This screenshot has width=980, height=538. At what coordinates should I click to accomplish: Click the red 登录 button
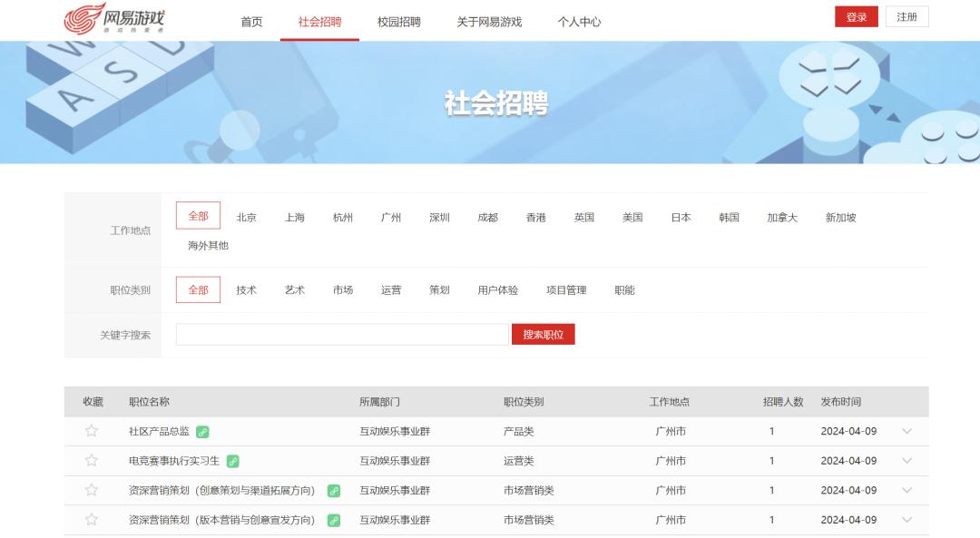click(x=856, y=17)
